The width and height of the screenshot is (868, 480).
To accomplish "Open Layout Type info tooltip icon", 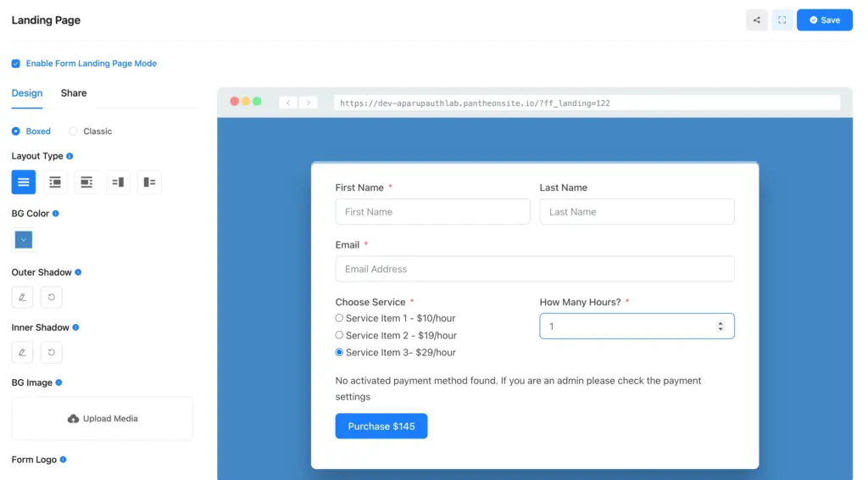I will 70,156.
